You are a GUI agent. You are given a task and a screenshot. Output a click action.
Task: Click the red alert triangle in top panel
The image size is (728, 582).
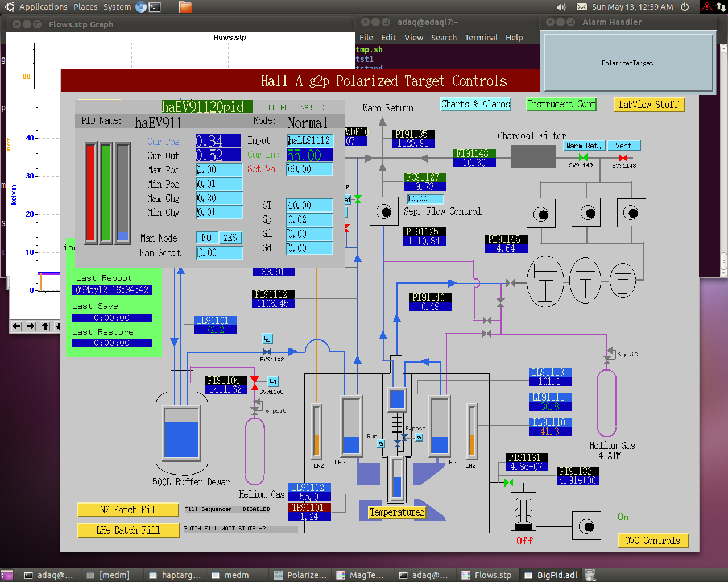[707, 7]
